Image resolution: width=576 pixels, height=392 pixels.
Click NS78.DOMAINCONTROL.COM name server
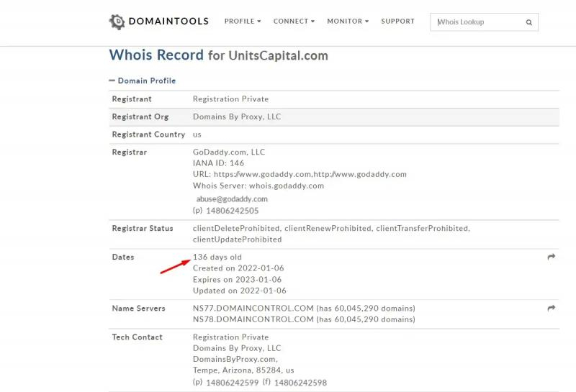253,319
